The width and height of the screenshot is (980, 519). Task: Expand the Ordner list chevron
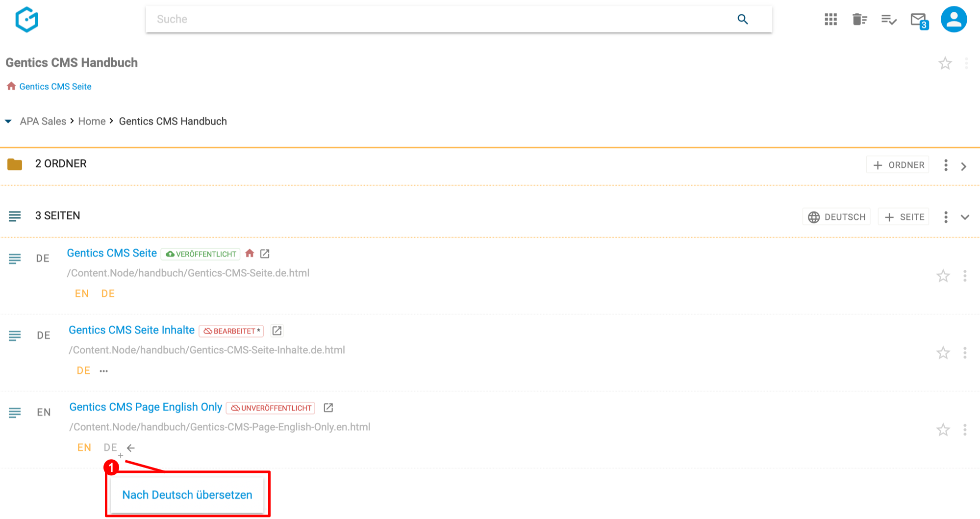pos(964,166)
